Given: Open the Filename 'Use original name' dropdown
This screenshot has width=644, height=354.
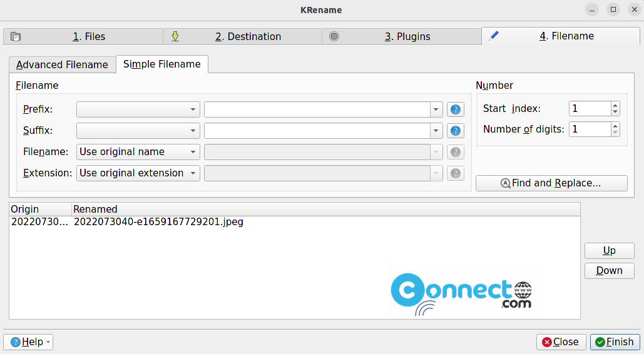Looking at the screenshot, I should pos(138,152).
